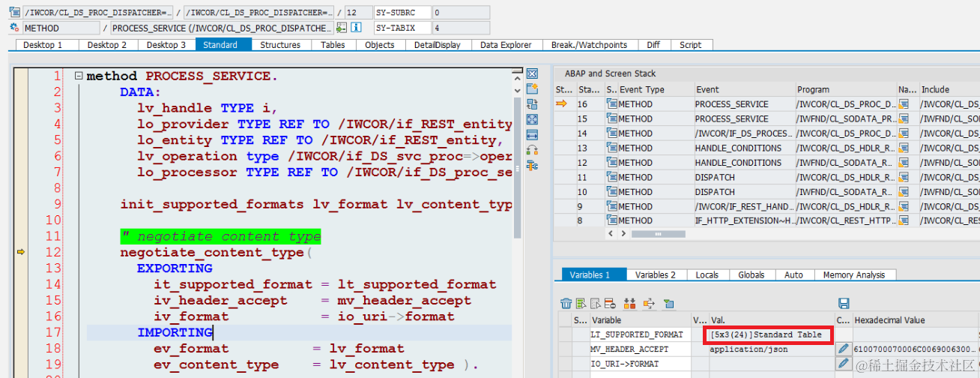Open the tool services icon
Screen dimensions: 980x378
tap(533, 166)
